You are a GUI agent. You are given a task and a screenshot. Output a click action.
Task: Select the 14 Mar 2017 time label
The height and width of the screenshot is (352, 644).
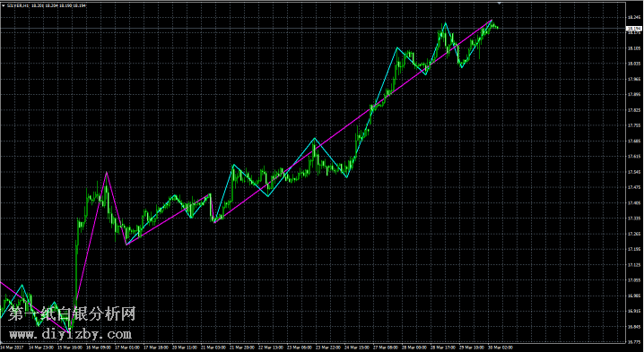10,348
